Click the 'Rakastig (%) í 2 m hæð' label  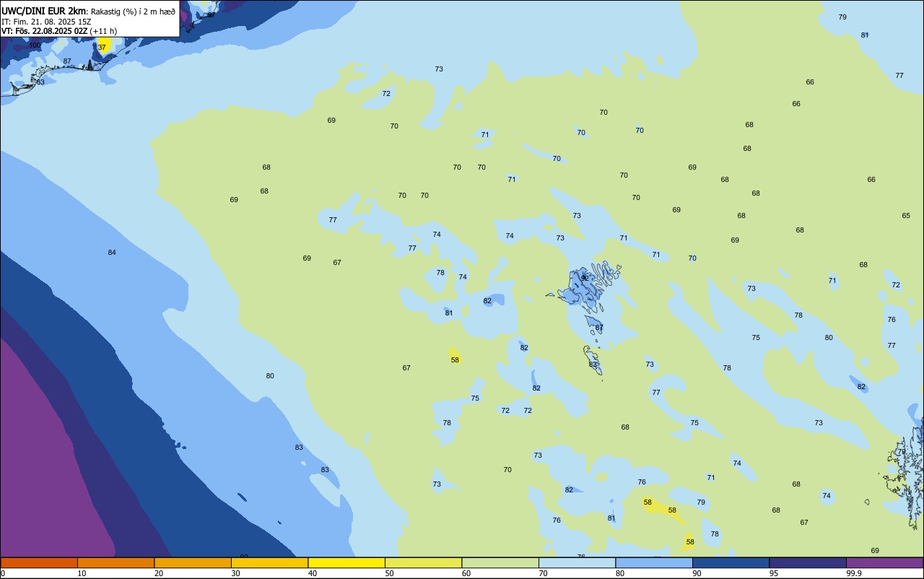click(x=133, y=12)
